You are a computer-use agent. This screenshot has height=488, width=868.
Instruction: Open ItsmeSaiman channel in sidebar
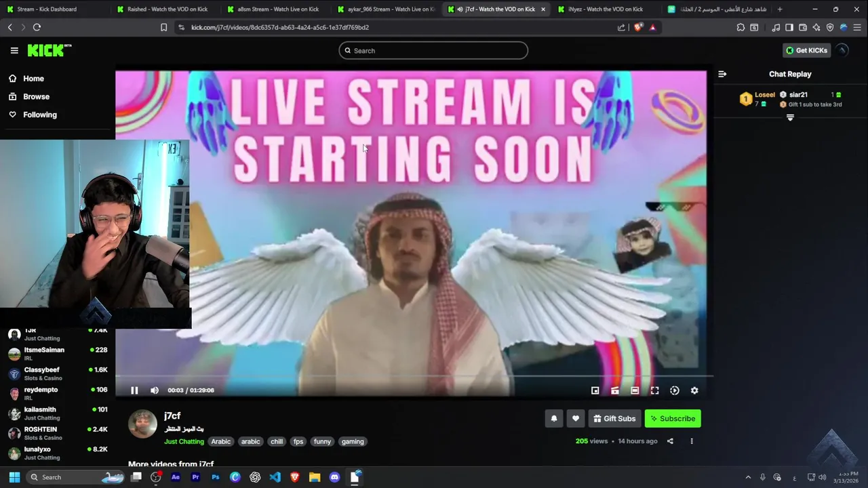[x=58, y=353]
